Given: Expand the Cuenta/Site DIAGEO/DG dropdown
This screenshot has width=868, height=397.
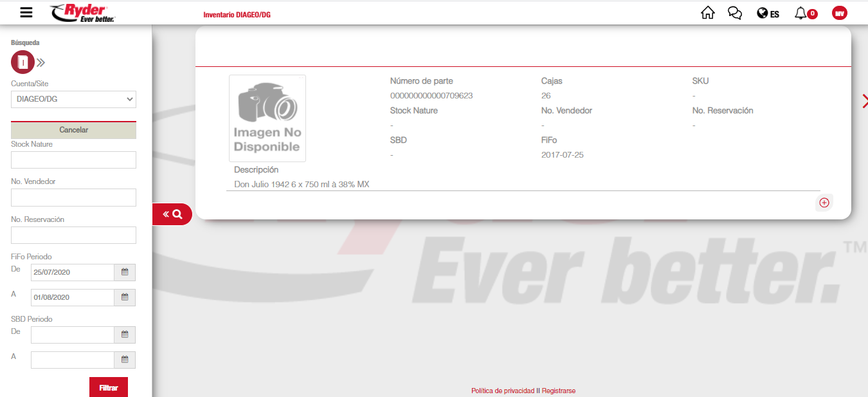Looking at the screenshot, I should [x=73, y=99].
